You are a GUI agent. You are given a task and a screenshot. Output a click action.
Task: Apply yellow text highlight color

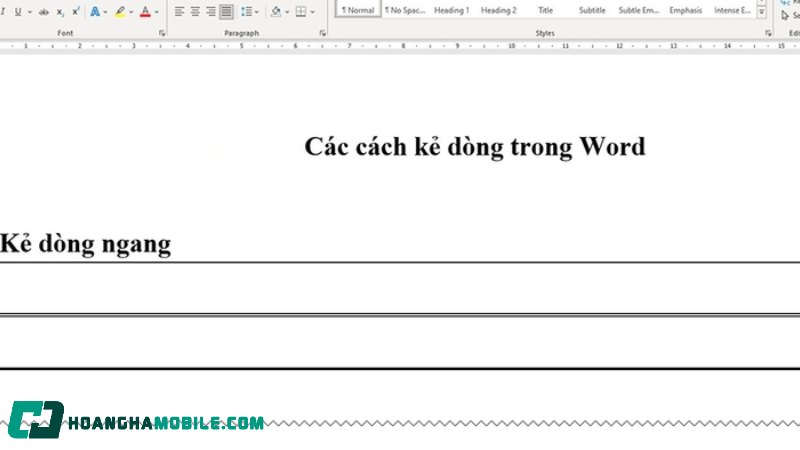(x=120, y=11)
